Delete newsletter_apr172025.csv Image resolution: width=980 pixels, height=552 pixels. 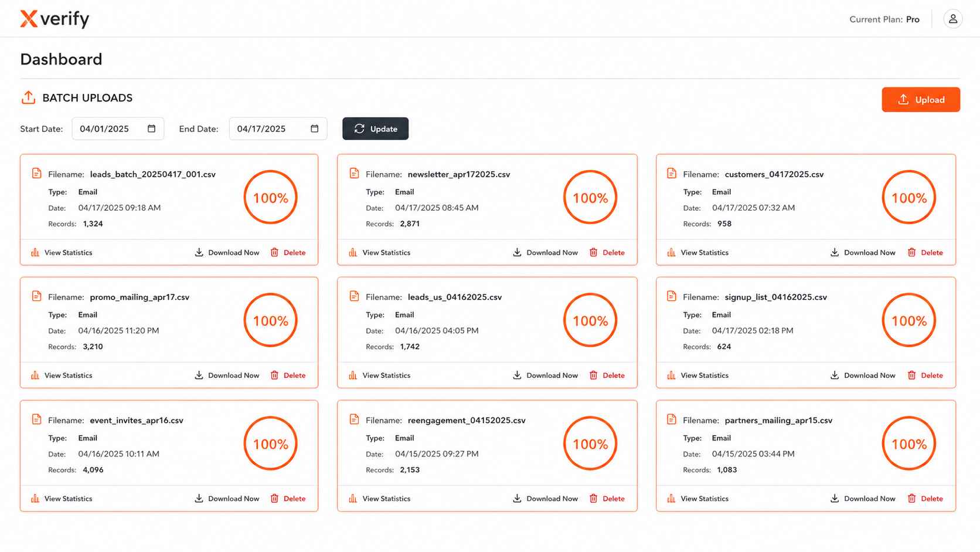point(607,253)
